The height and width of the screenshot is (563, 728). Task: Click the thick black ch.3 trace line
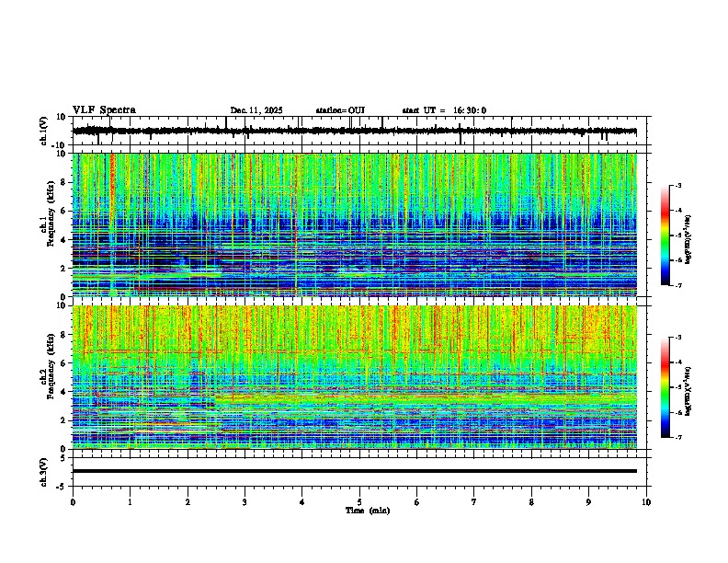point(355,471)
